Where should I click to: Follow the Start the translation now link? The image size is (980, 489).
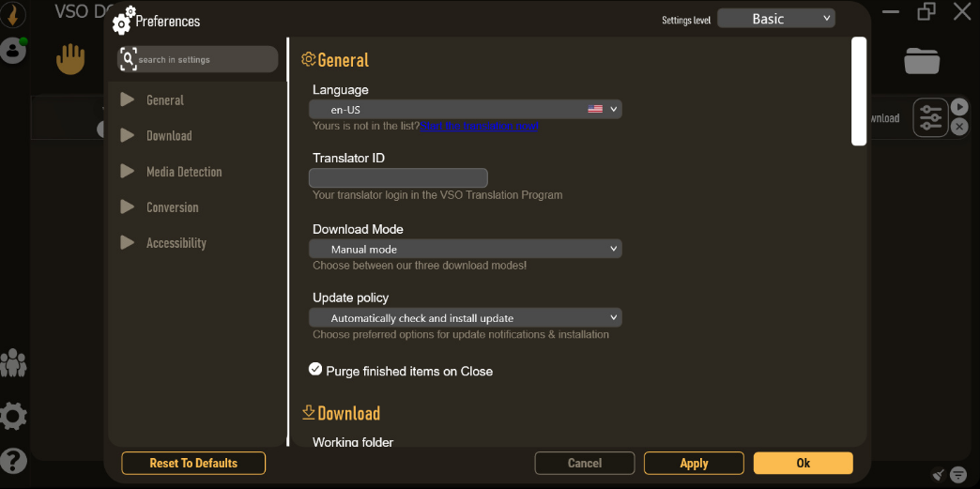tap(479, 126)
